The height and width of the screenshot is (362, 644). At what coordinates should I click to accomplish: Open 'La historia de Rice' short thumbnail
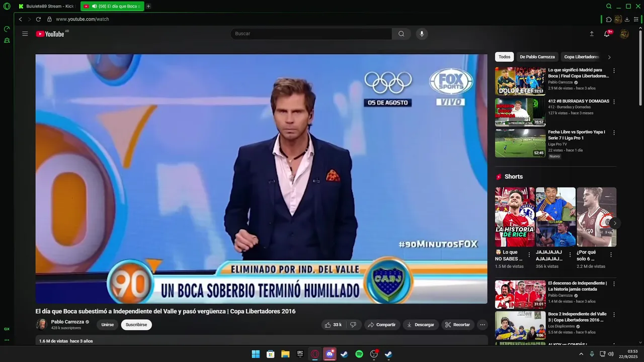[515, 217]
